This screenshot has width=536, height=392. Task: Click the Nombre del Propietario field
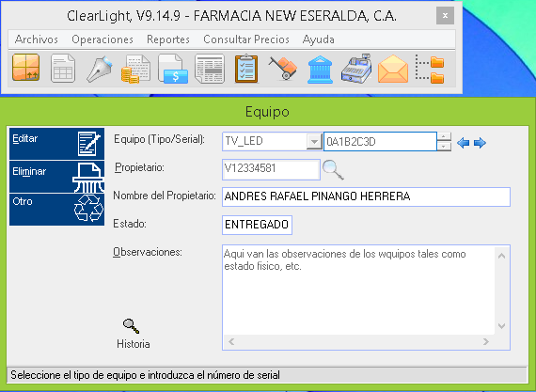[366, 196]
